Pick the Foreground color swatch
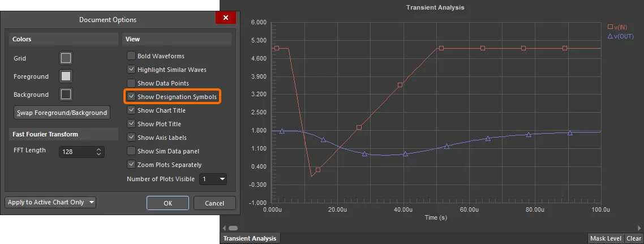644x244 pixels. coord(66,76)
